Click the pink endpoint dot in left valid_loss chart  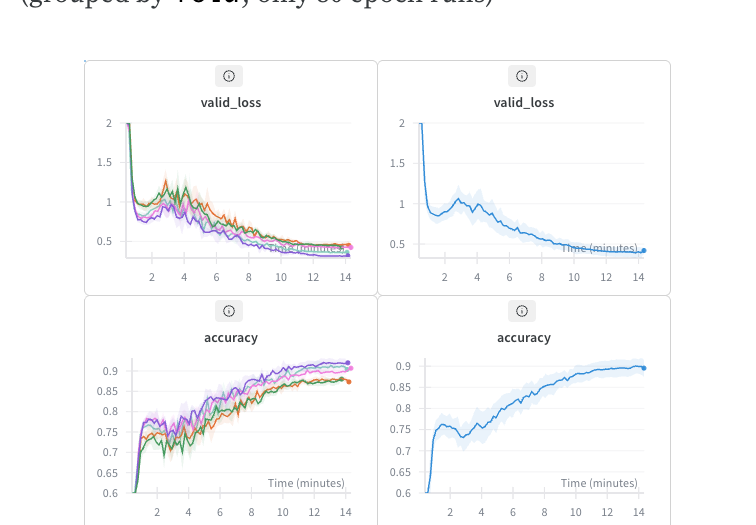click(350, 247)
